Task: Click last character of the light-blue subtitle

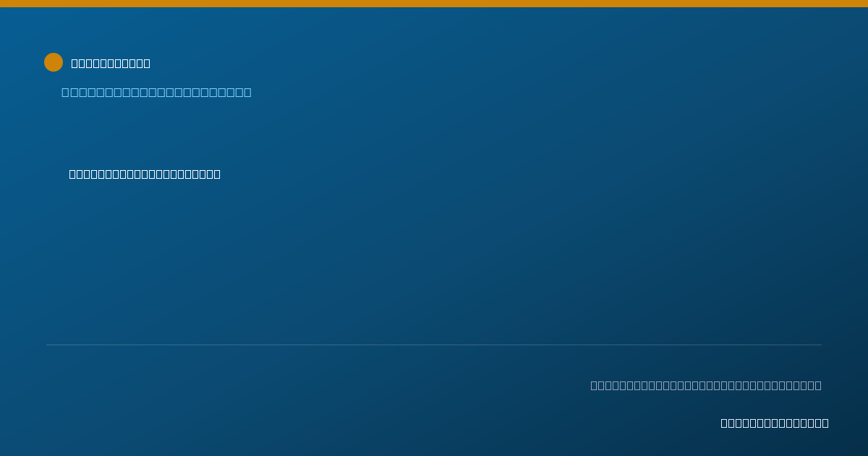Action: 247,92
